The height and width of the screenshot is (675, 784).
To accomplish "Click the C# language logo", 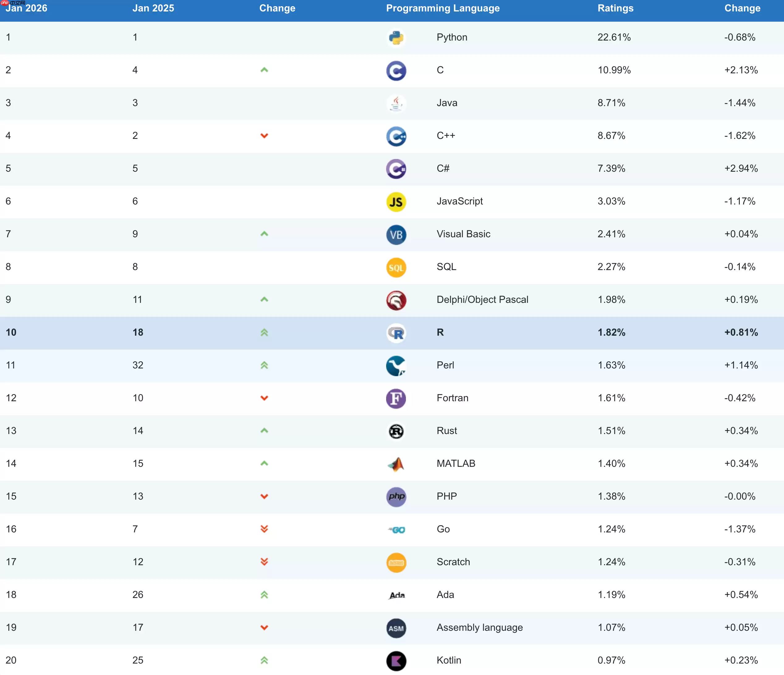I will tap(396, 169).
